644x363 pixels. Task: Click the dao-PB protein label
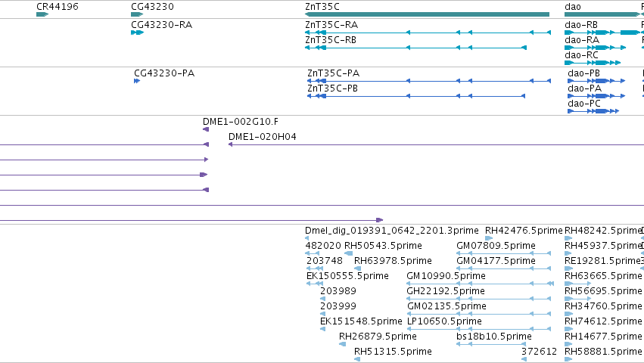tap(583, 73)
